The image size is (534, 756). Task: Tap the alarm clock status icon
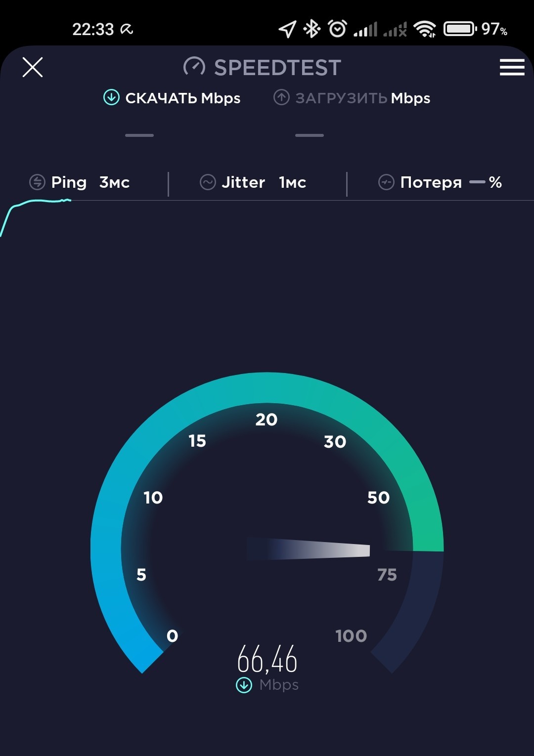(338, 29)
